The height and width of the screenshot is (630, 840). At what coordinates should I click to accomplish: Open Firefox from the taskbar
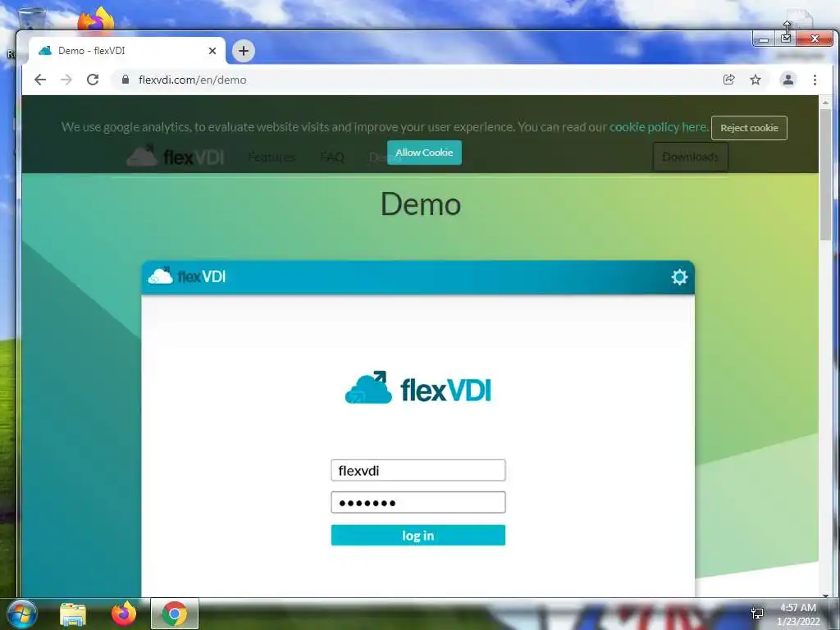pyautogui.click(x=124, y=614)
